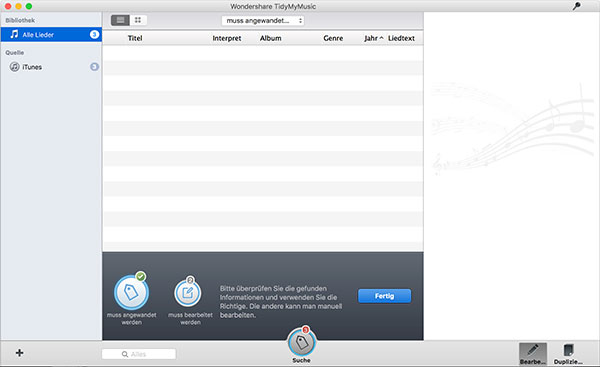Open the iTunes source
Viewport: 600px width, 367px height.
click(x=51, y=67)
